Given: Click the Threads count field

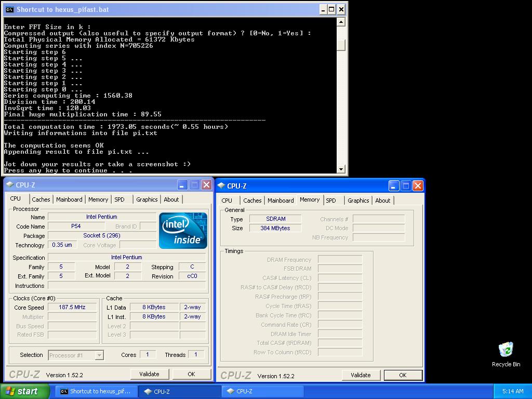Looking at the screenshot, I should [x=196, y=354].
